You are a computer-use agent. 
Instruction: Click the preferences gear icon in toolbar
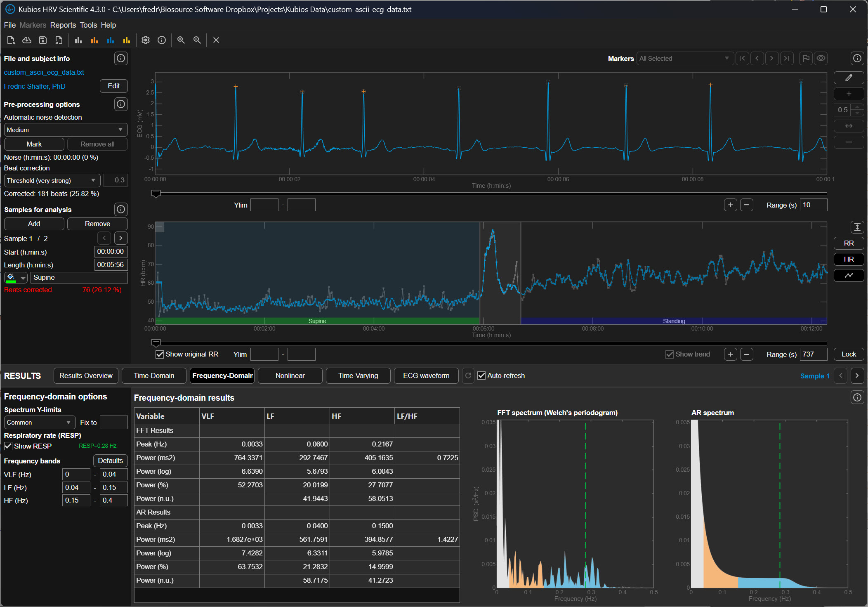145,40
